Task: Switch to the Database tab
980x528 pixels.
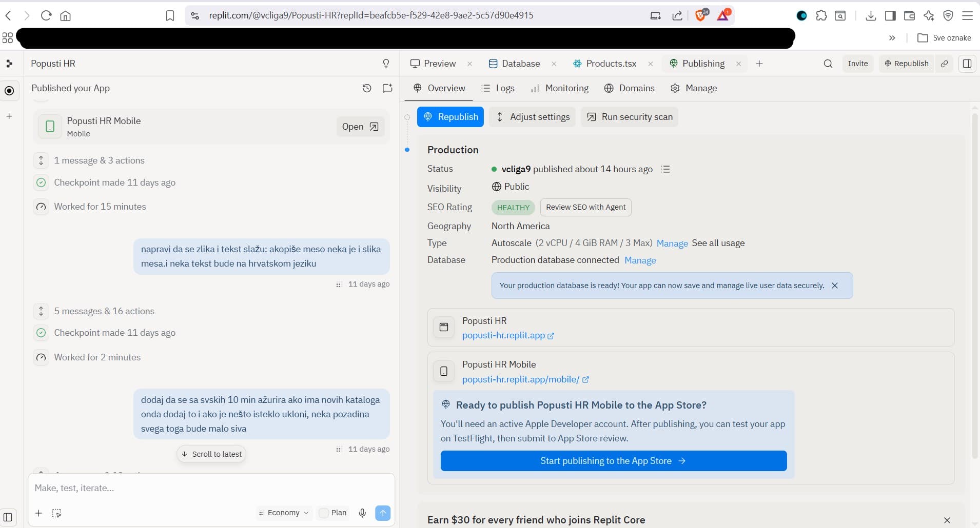Action: [514, 64]
